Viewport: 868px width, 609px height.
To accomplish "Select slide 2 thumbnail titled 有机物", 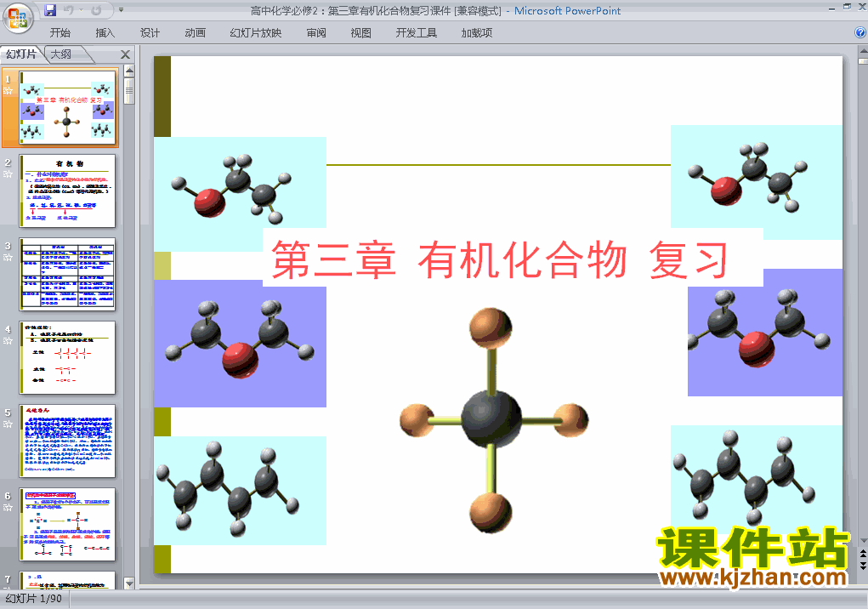I will point(67,191).
